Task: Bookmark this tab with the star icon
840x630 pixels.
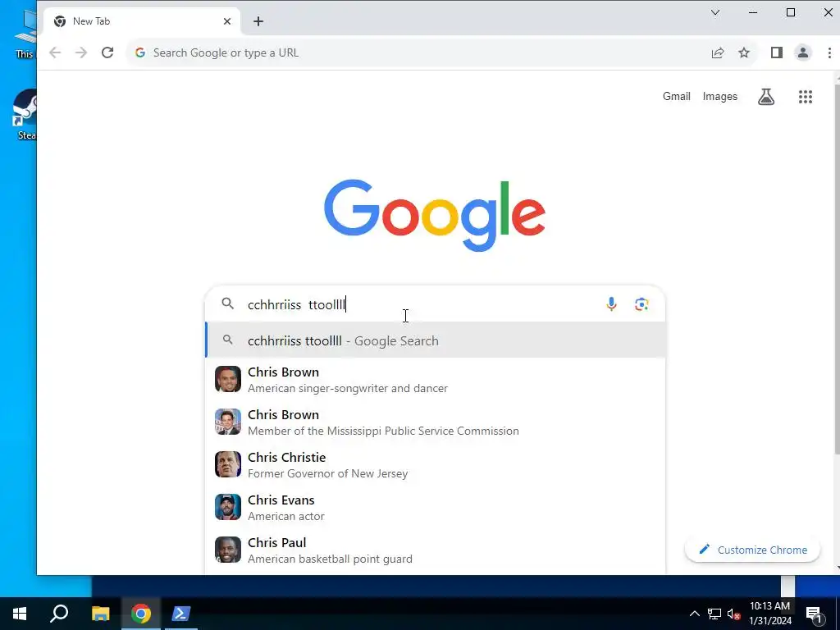Action: click(x=744, y=52)
